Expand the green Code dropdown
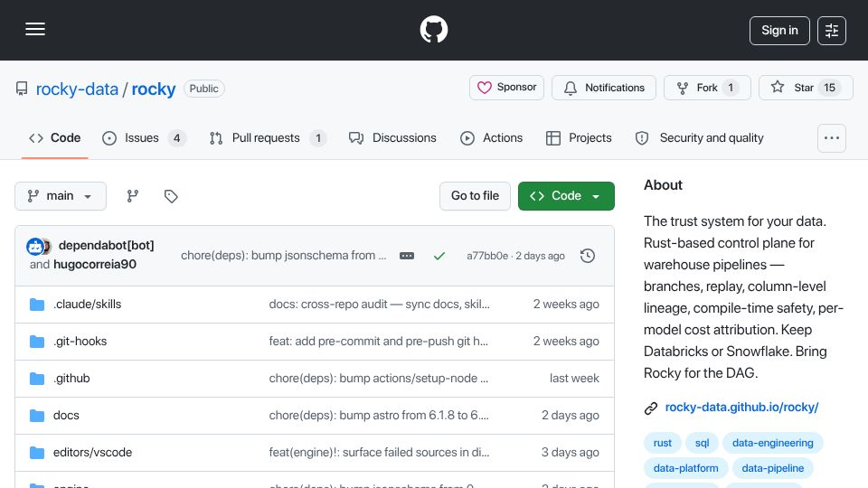Image resolution: width=868 pixels, height=488 pixels. coord(566,196)
